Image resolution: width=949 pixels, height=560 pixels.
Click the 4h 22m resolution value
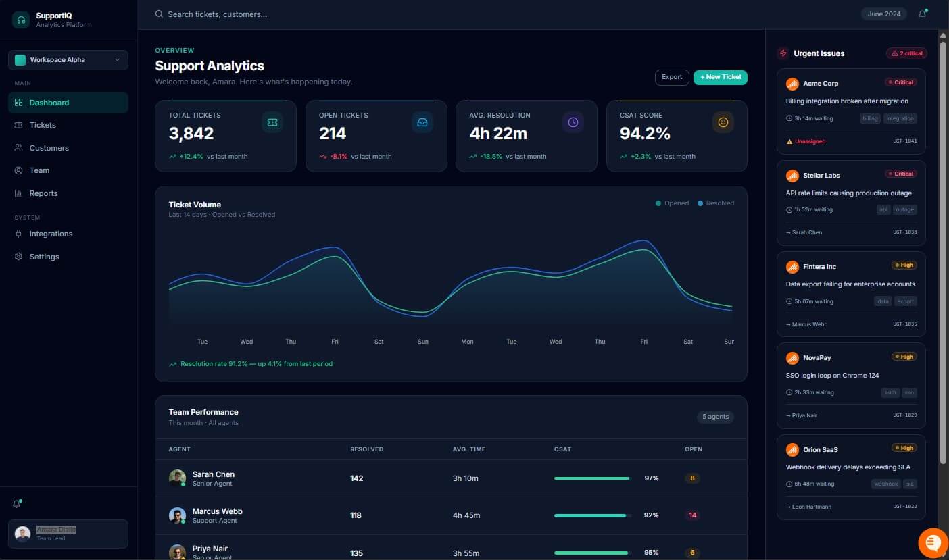pyautogui.click(x=499, y=134)
